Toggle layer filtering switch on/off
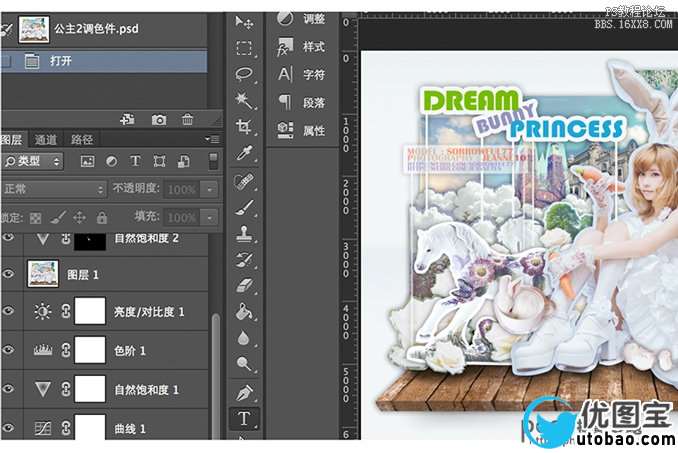The width and height of the screenshot is (678, 453). [213, 161]
